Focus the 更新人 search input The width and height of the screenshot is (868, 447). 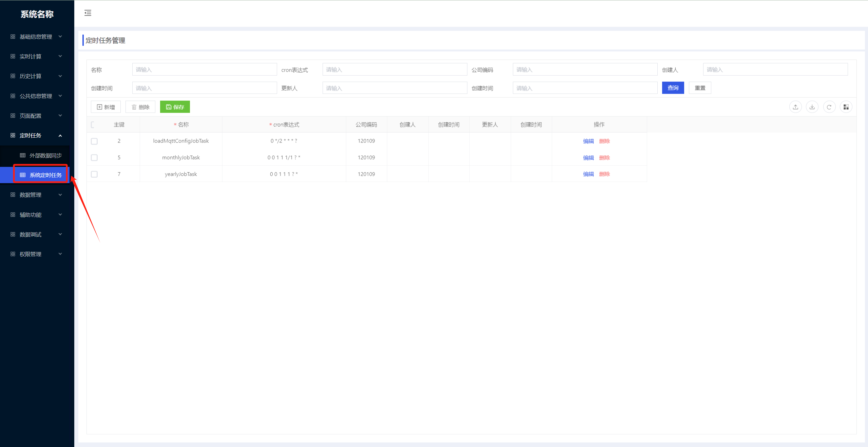click(395, 88)
